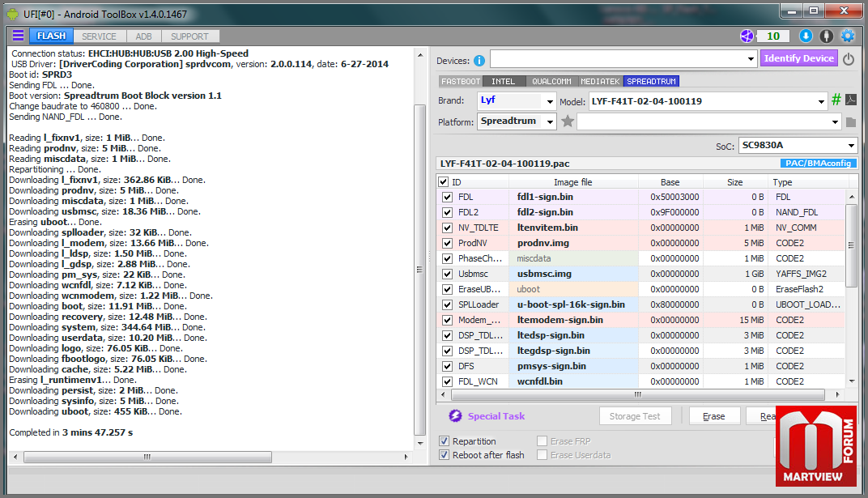Click the Special Task rocket icon

tap(455, 416)
